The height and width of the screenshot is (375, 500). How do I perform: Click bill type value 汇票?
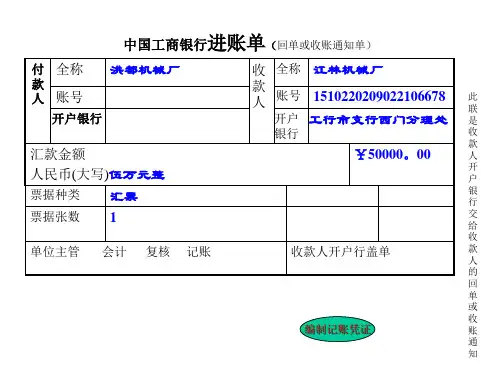tap(124, 196)
